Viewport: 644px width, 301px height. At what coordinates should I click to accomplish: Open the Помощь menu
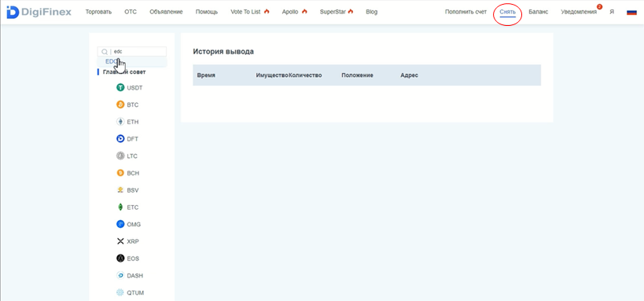(x=207, y=12)
